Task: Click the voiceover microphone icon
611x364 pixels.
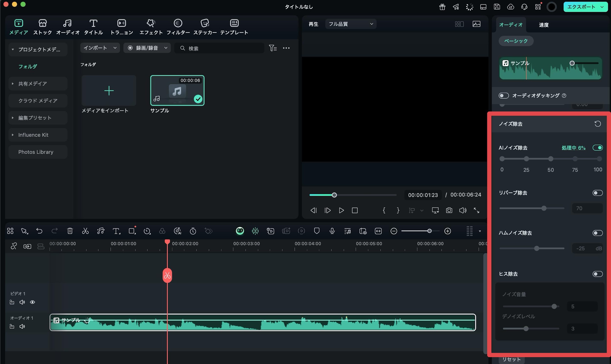Action: (x=332, y=231)
